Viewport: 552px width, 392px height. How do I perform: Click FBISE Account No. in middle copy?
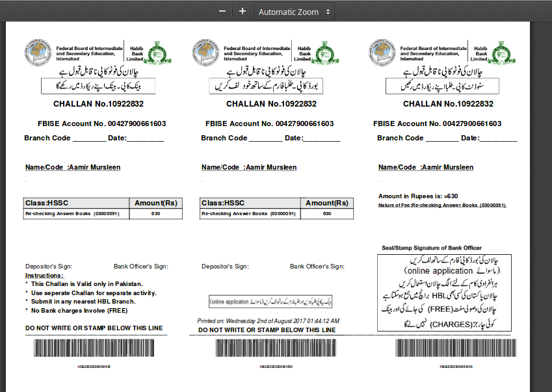[x=270, y=124]
